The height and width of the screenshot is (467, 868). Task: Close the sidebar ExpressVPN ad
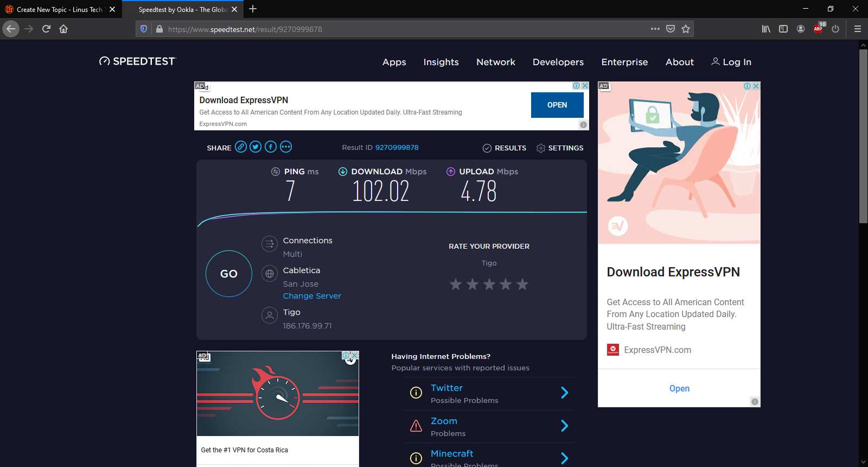point(756,86)
